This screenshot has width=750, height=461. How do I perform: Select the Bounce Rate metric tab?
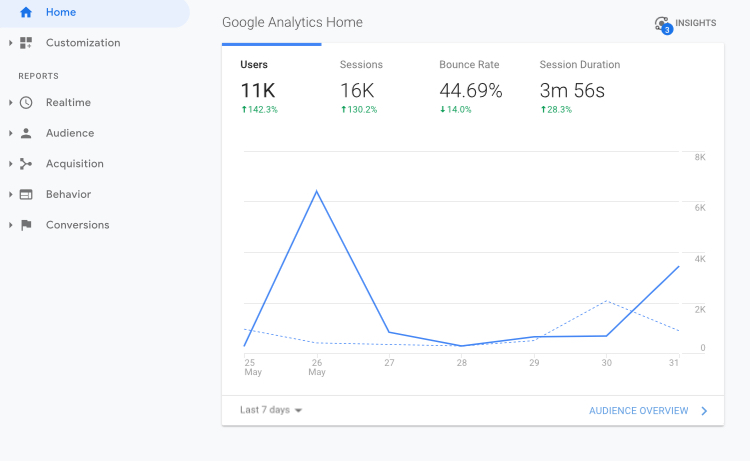click(471, 86)
